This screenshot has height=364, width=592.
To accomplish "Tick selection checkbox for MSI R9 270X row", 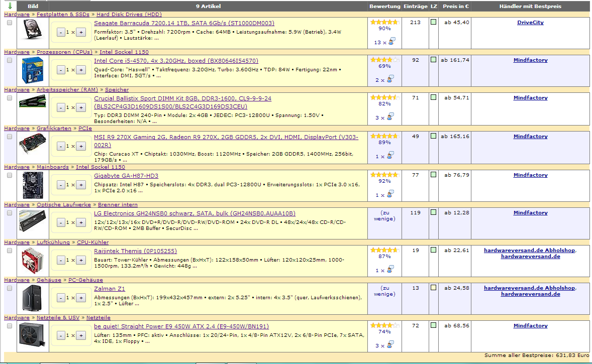I will (10, 137).
